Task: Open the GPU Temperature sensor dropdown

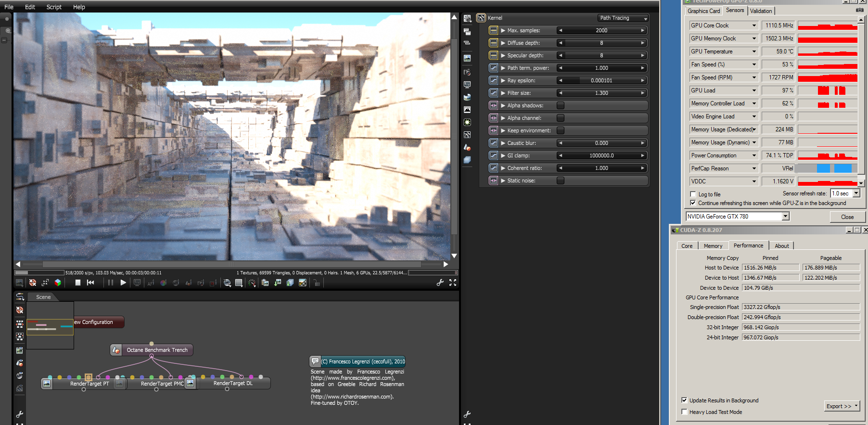Action: pos(754,52)
